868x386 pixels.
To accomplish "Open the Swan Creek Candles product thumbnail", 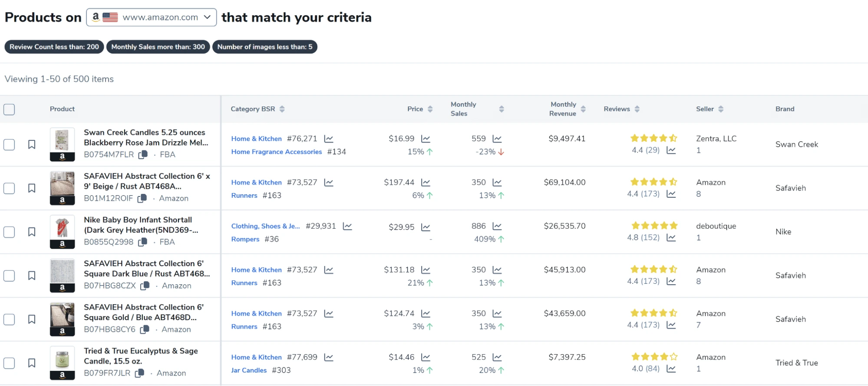I will (x=62, y=144).
